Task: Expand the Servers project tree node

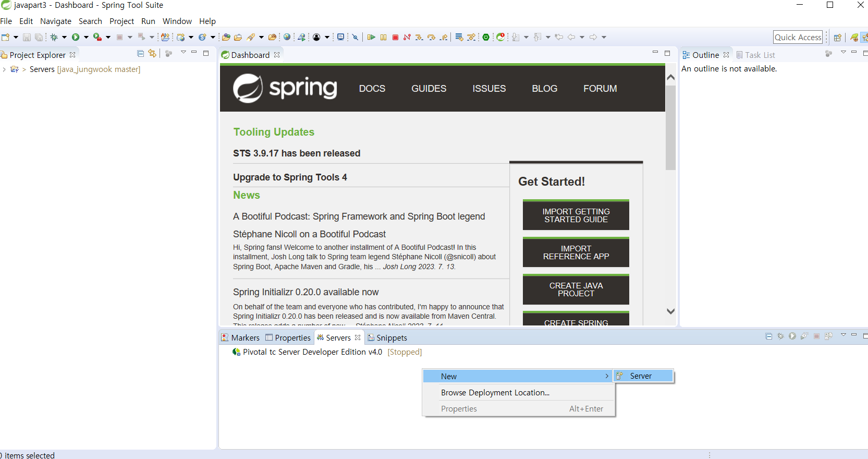Action: tap(4, 69)
